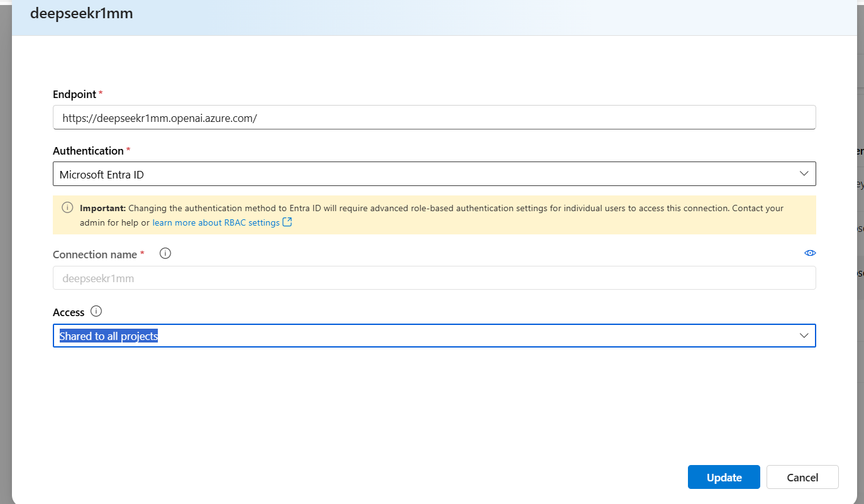864x504 pixels.
Task: Click the Authentication field label
Action: (x=88, y=151)
